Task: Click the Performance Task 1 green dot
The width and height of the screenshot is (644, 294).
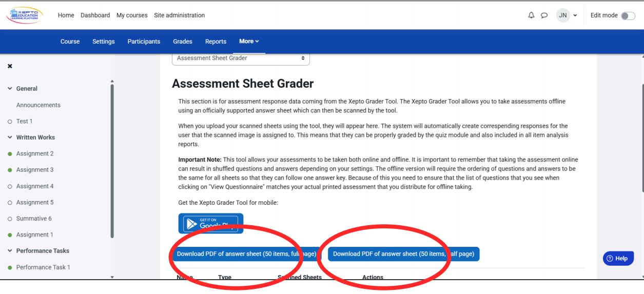Action: tap(10, 267)
